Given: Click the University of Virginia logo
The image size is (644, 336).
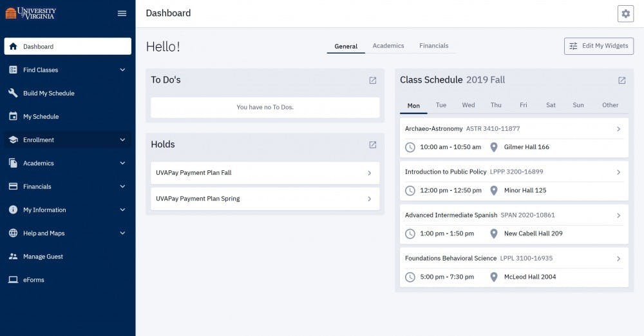Looking at the screenshot, I should (31, 13).
